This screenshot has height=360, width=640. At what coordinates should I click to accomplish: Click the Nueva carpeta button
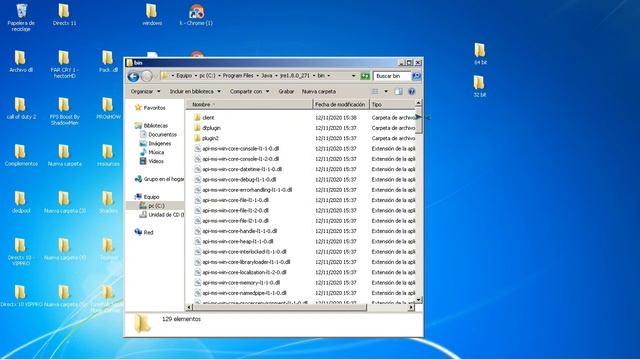click(x=319, y=91)
